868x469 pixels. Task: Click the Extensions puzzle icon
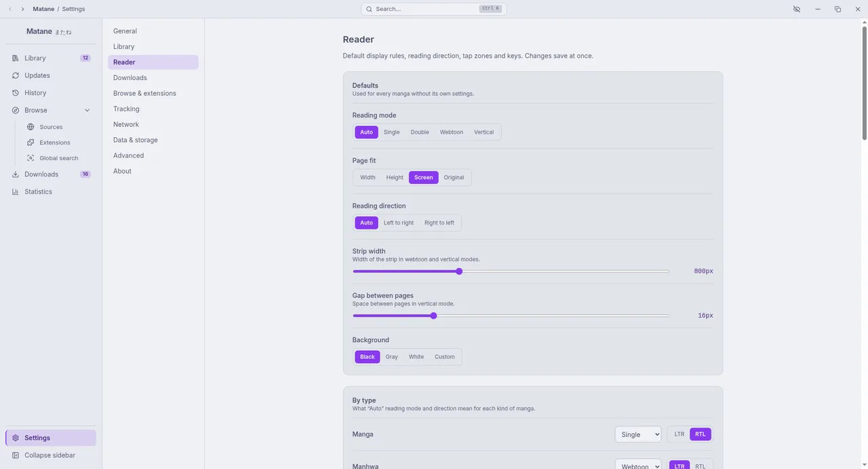[x=31, y=143]
